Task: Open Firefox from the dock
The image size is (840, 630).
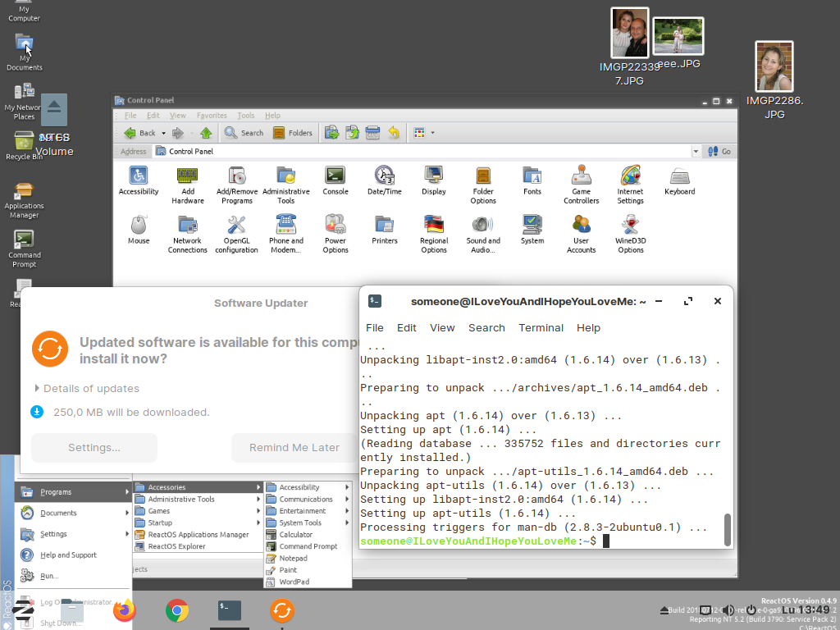Action: (x=125, y=610)
